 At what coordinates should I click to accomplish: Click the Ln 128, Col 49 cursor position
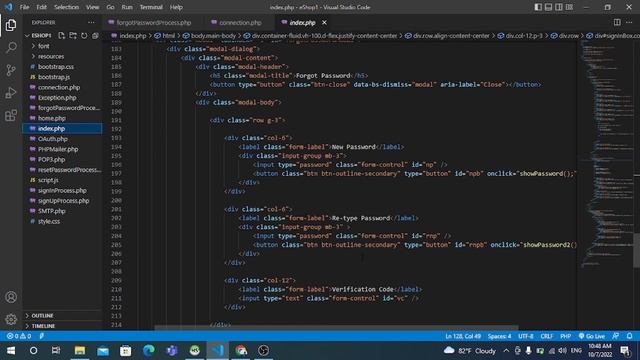463,336
